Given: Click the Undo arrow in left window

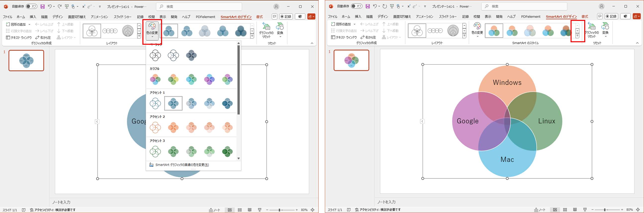Looking at the screenshot, I should [50, 6].
